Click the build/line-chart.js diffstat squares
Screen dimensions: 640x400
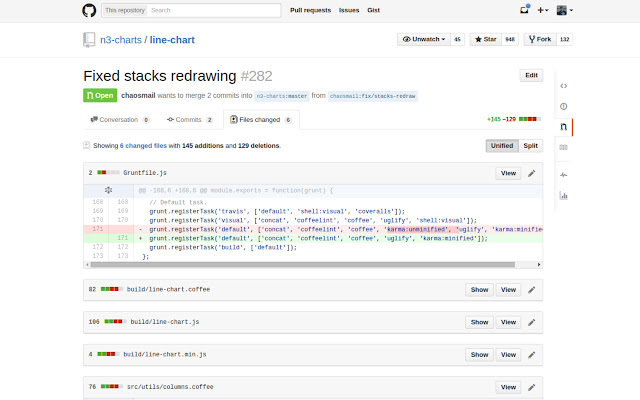(x=116, y=322)
